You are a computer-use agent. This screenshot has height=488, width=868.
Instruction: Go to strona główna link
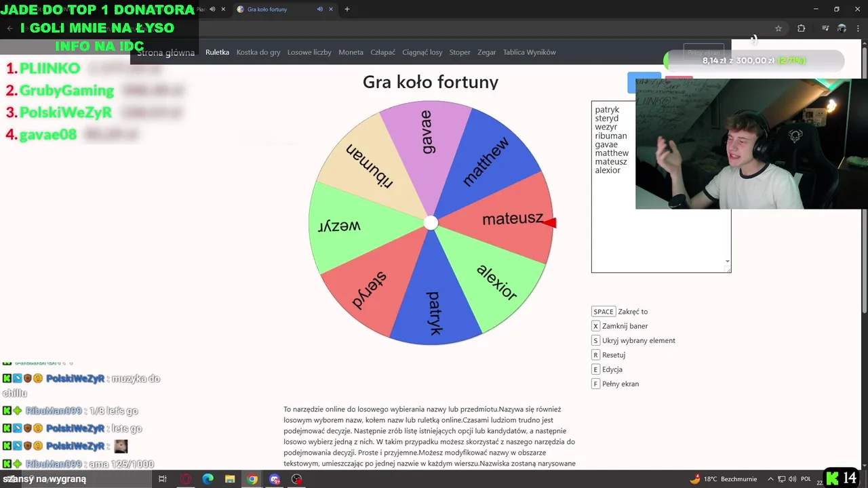[165, 53]
